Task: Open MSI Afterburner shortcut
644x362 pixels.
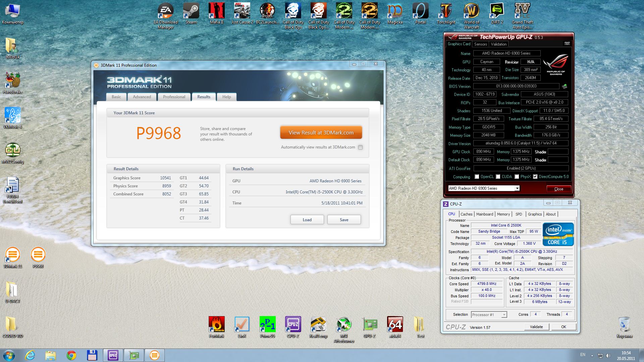Action: click(344, 329)
